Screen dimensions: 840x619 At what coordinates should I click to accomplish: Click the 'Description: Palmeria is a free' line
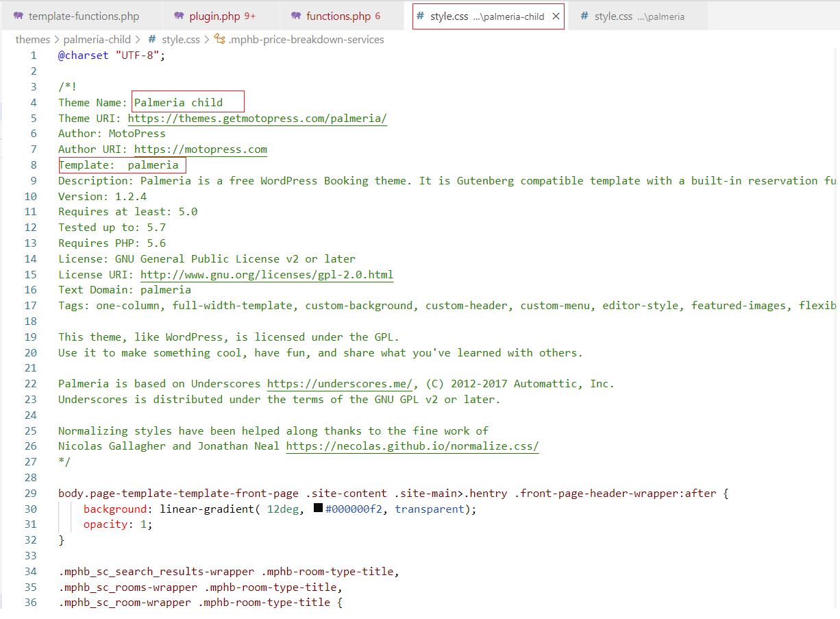click(x=449, y=181)
